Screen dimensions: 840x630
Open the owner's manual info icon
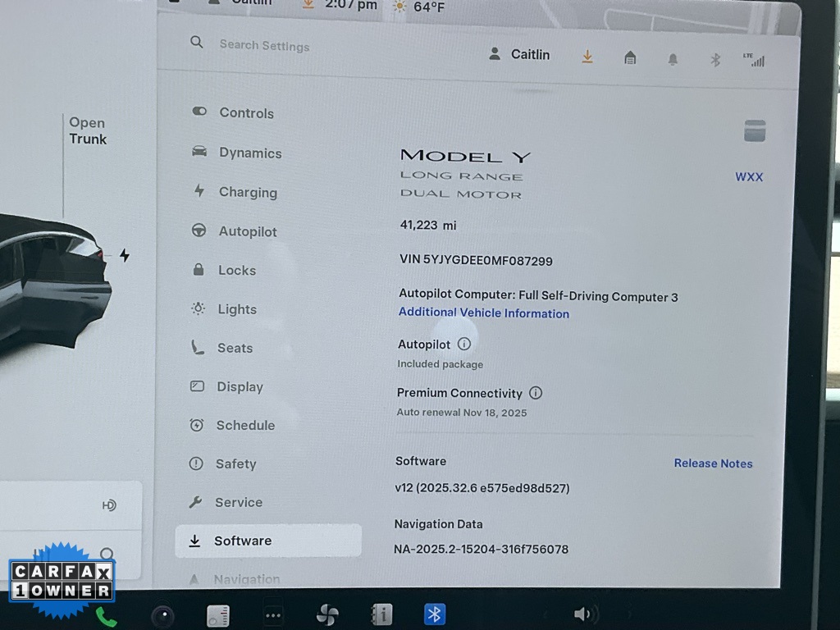(x=381, y=614)
